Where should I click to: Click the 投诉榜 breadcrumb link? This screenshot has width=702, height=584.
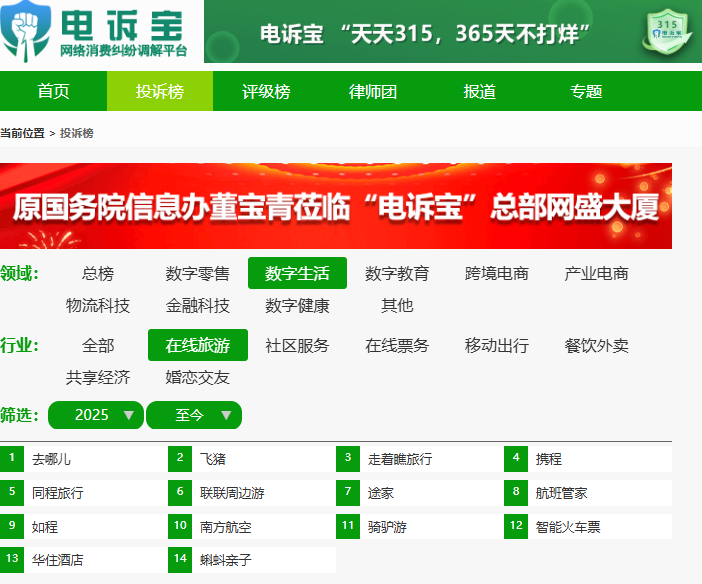pyautogui.click(x=77, y=133)
